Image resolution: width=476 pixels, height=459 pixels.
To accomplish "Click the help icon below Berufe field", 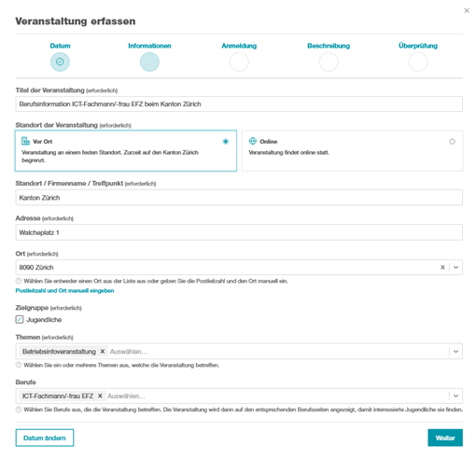I will coord(19,410).
